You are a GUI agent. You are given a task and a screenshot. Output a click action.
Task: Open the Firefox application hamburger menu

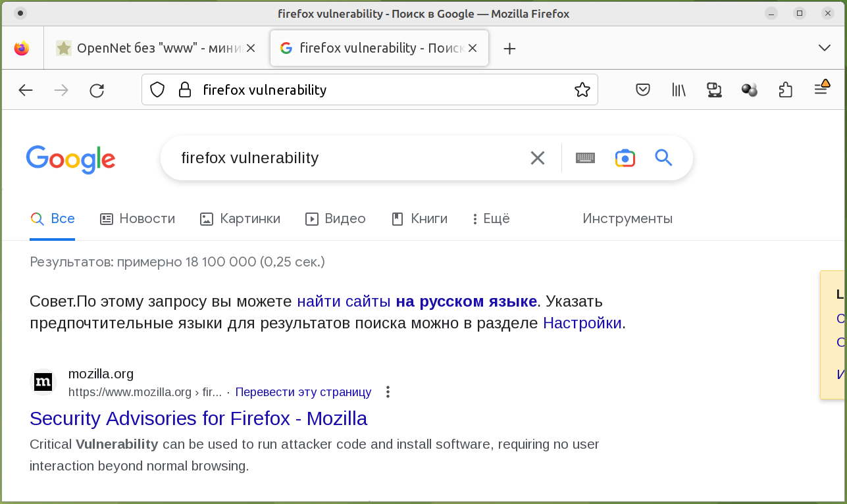[821, 89]
